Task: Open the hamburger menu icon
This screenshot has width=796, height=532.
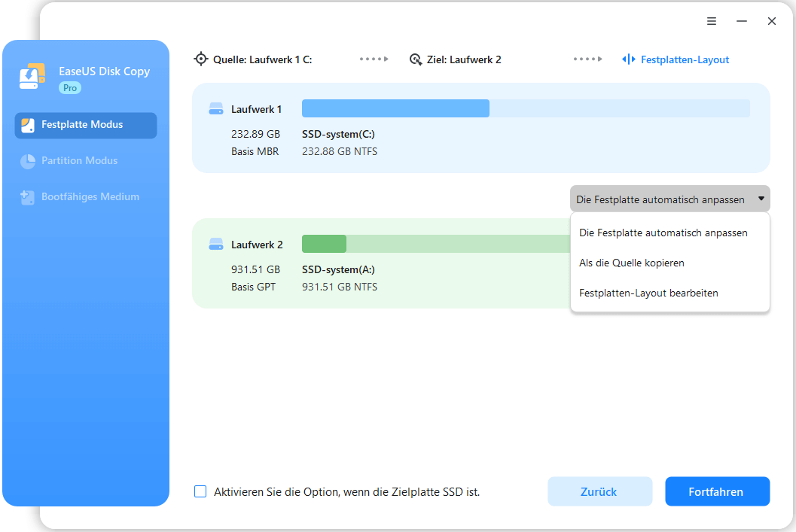Action: tap(712, 21)
